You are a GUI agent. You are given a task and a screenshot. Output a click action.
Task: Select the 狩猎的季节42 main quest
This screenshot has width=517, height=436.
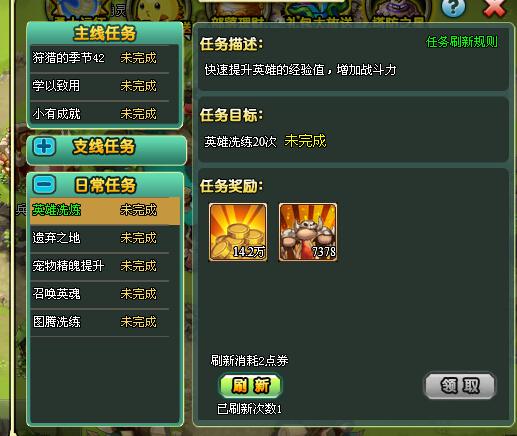pyautogui.click(x=104, y=58)
